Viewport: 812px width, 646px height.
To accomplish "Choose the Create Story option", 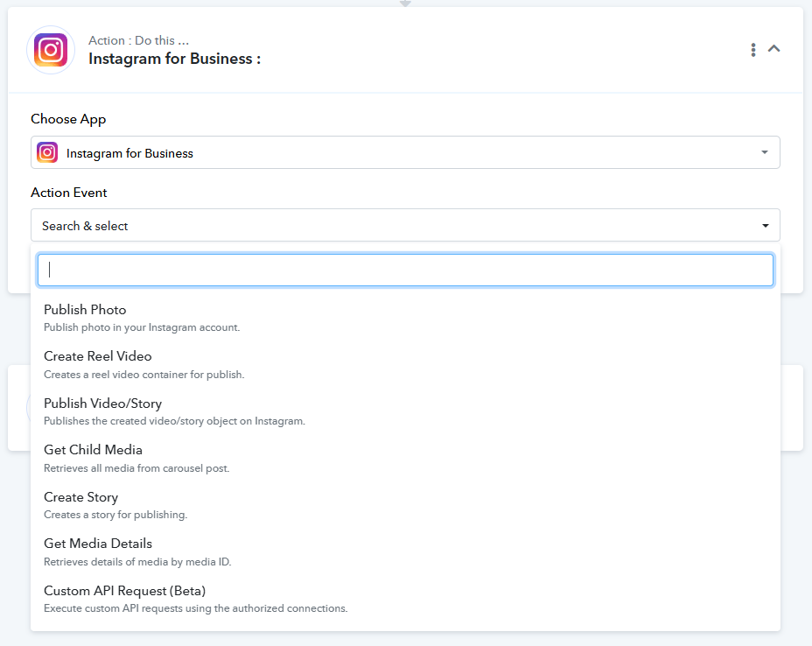I will (x=405, y=505).
